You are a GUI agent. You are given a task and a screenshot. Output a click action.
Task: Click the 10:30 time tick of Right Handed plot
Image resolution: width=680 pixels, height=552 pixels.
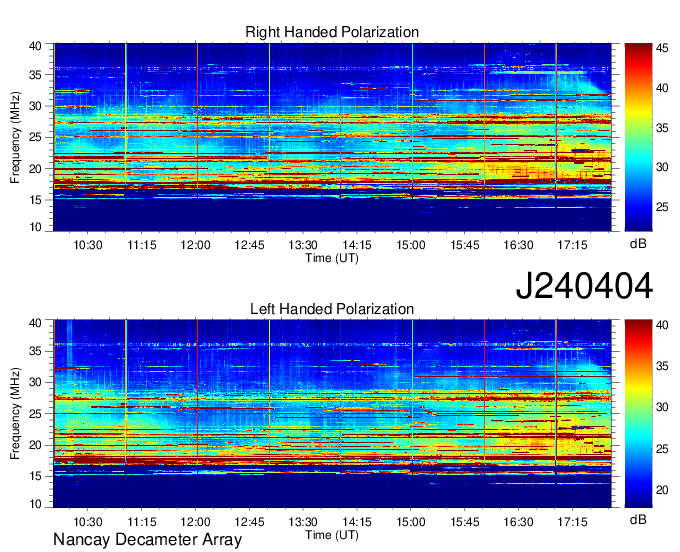[x=88, y=245]
